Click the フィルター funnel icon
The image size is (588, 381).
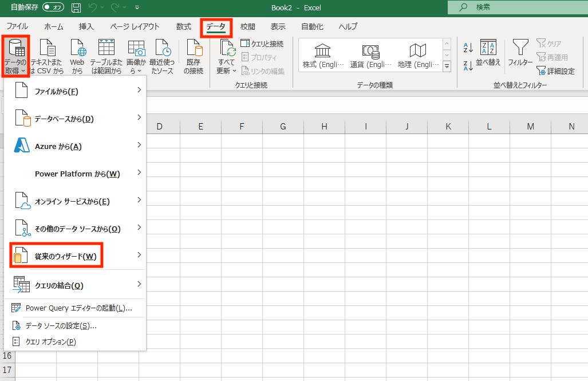520,48
